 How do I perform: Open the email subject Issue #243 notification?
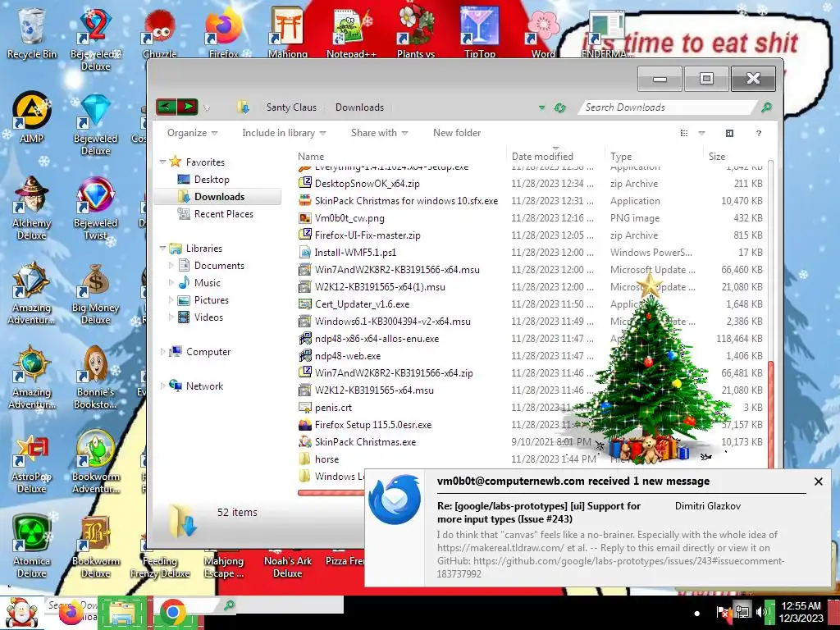[x=539, y=512]
